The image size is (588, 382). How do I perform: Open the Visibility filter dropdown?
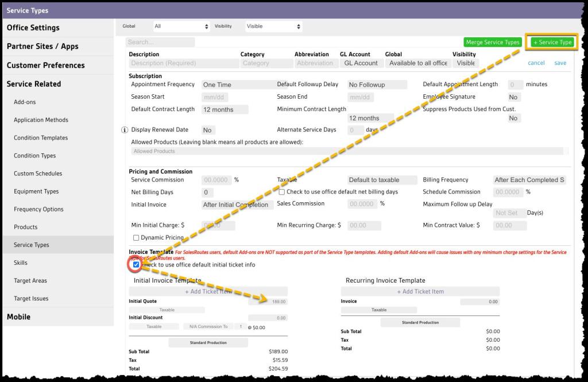tap(273, 26)
